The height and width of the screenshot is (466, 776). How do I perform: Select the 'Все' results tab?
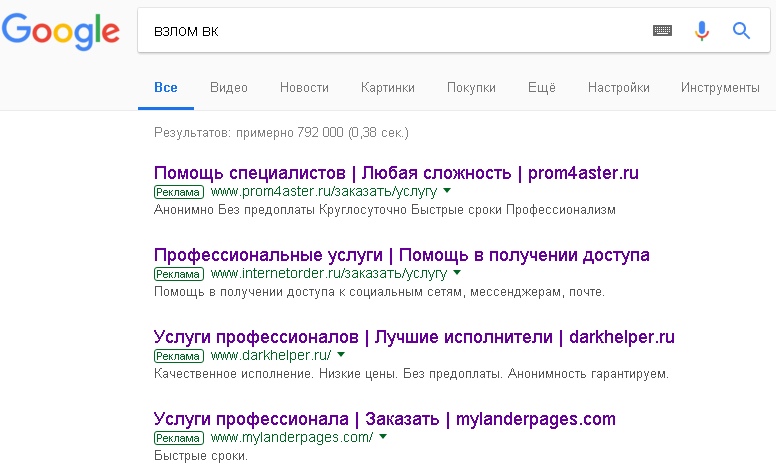166,88
